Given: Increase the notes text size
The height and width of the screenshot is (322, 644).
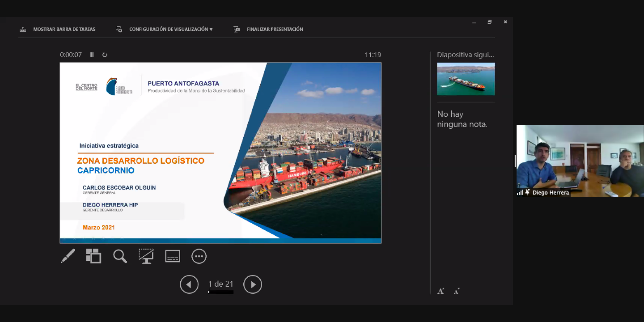Looking at the screenshot, I should (x=441, y=291).
